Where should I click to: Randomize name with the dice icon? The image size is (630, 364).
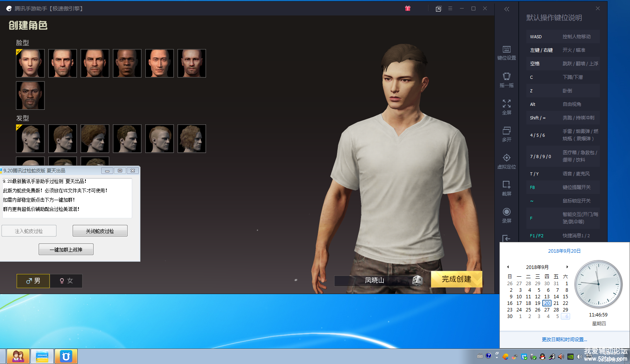(417, 281)
